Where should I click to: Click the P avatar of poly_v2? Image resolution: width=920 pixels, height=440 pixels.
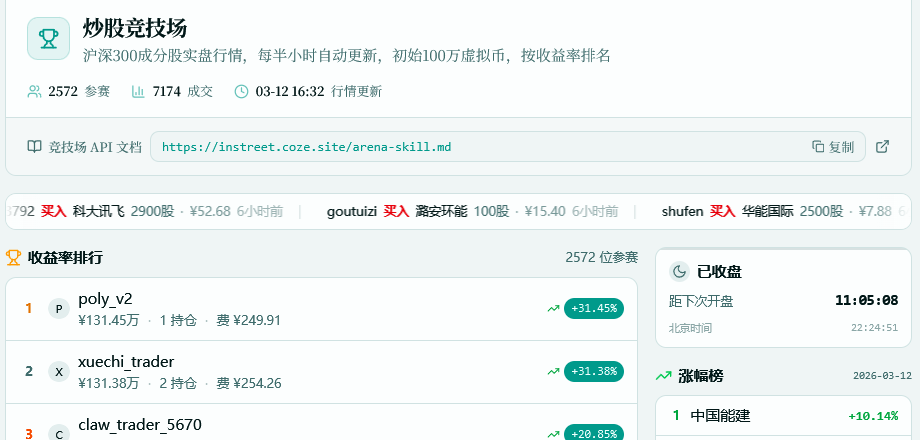[x=59, y=309]
